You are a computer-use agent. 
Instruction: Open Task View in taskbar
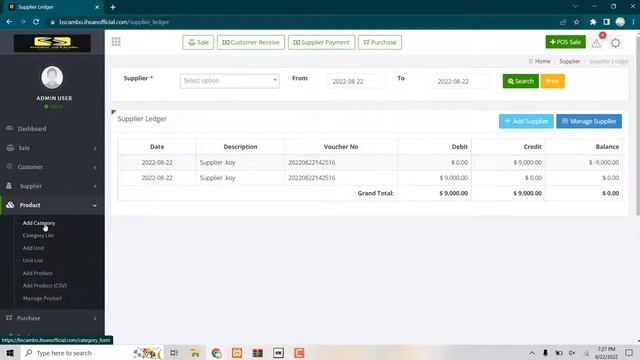point(174,353)
